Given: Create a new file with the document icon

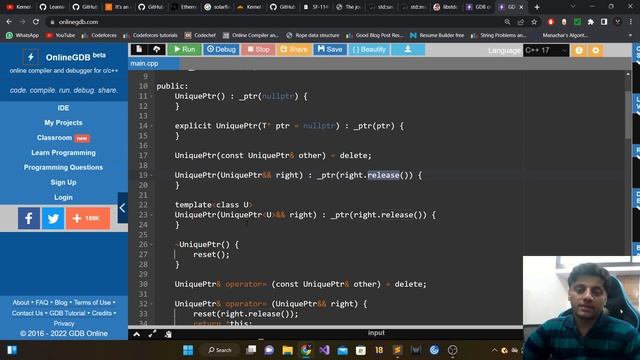Looking at the screenshot, I should tap(139, 49).
